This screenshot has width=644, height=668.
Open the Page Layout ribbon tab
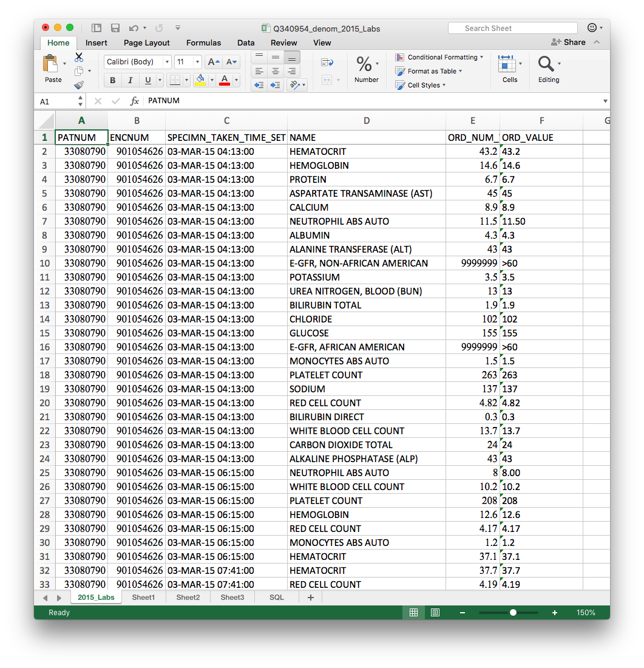coord(146,43)
